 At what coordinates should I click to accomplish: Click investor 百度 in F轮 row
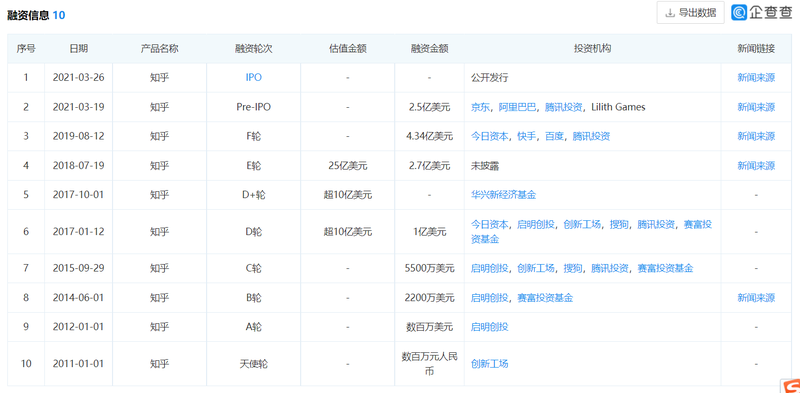tap(555, 136)
